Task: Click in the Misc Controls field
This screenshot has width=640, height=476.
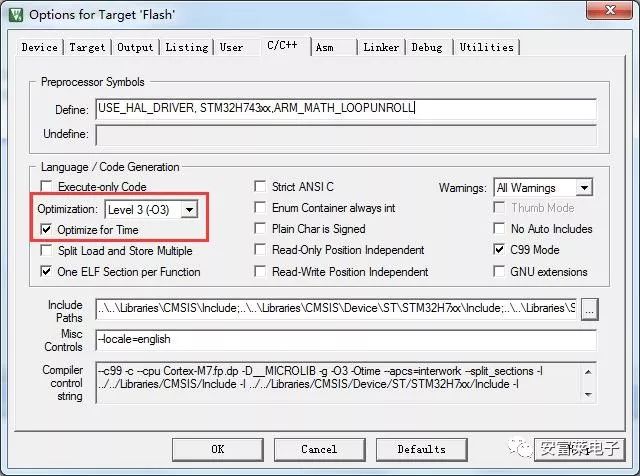Action: (346, 340)
